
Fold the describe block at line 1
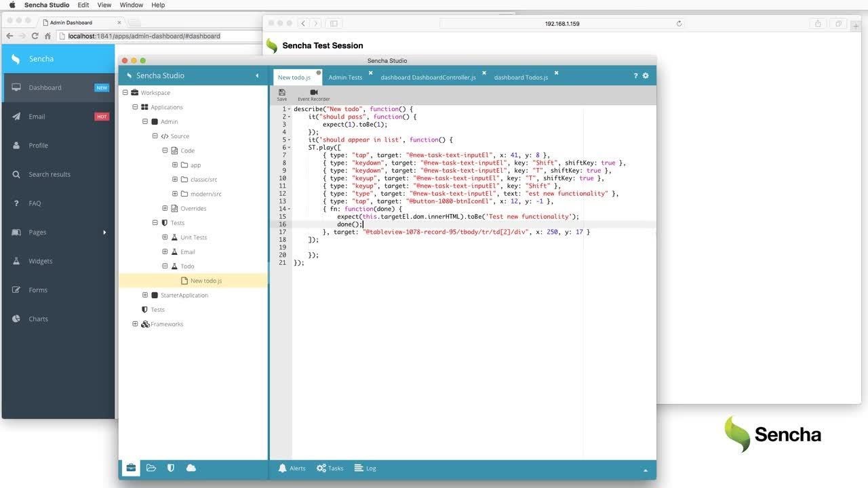coord(289,109)
